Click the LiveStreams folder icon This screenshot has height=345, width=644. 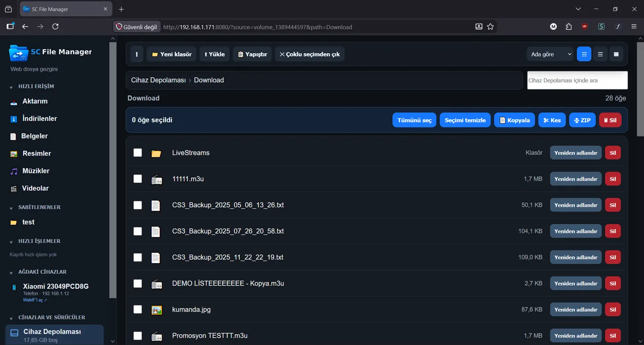[x=156, y=153]
